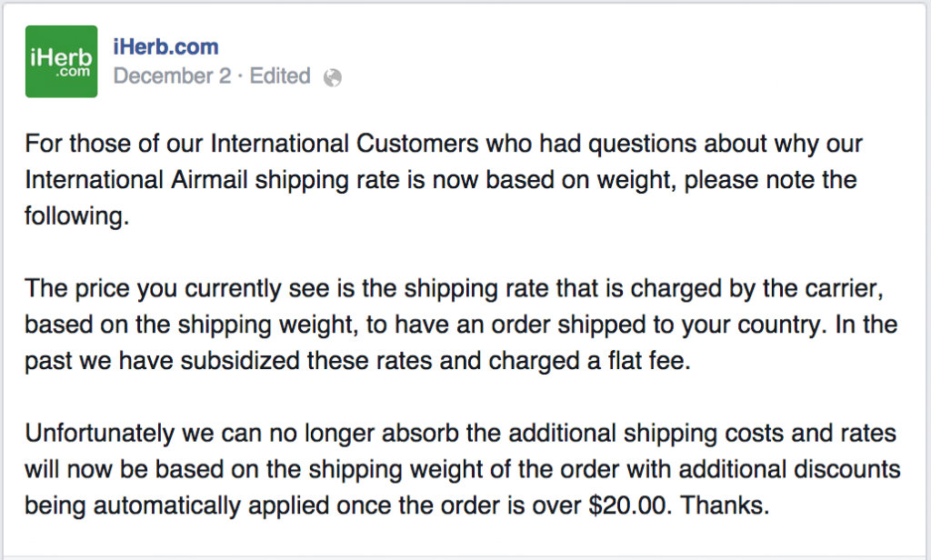Click the "additional discounts" phrase
The width and height of the screenshot is (931, 560).
click(x=790, y=469)
